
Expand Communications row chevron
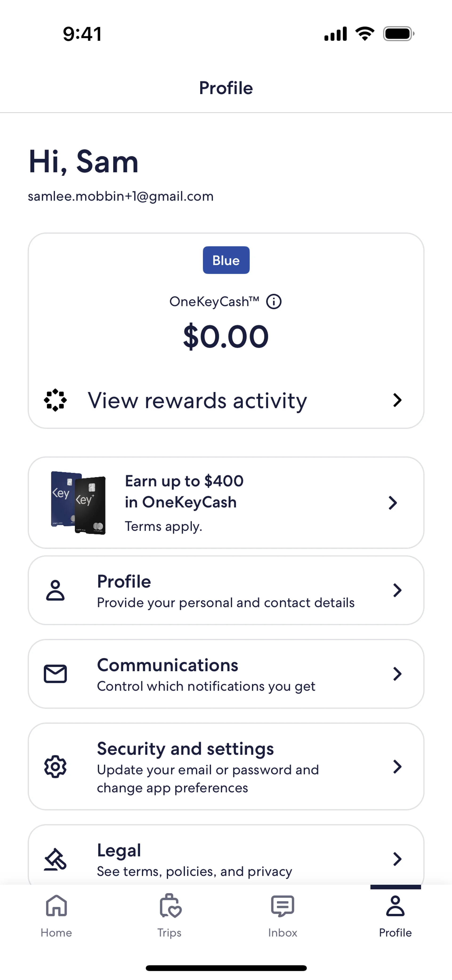pyautogui.click(x=397, y=674)
